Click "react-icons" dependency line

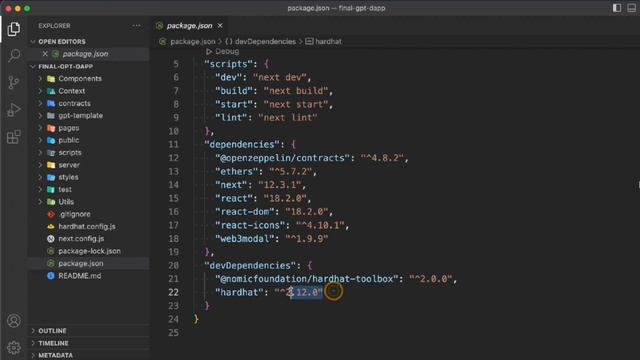(x=282, y=225)
